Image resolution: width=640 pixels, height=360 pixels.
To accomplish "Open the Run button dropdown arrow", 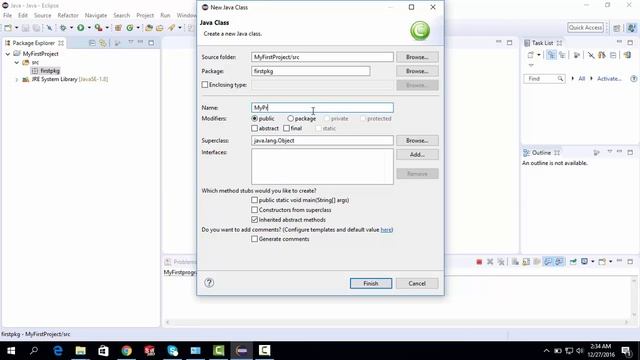I will click(89, 28).
